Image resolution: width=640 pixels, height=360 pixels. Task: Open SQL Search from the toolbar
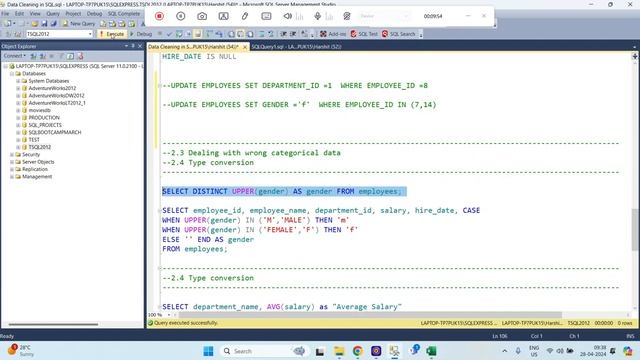tap(399, 34)
